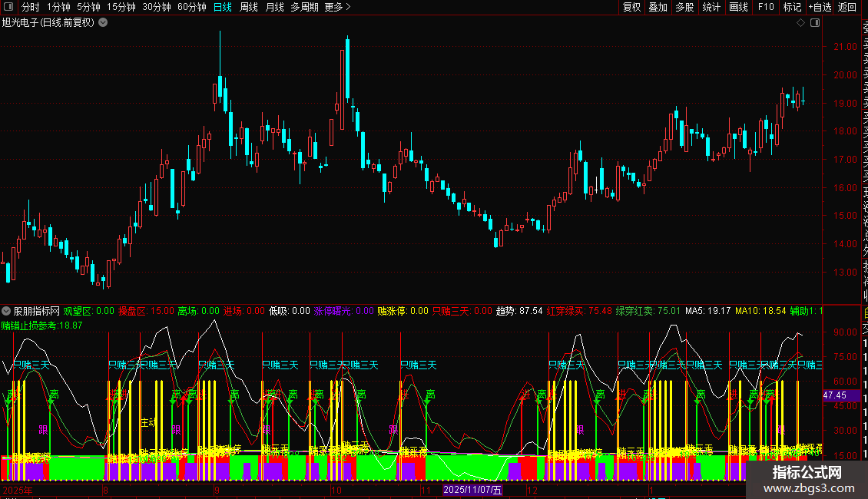
Task: Click the 2025/11/07/五 date marker
Action: (x=472, y=490)
